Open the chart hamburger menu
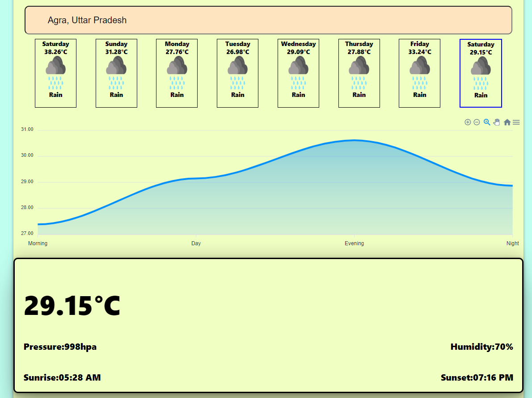Image resolution: width=532 pixels, height=398 pixels. pos(516,122)
